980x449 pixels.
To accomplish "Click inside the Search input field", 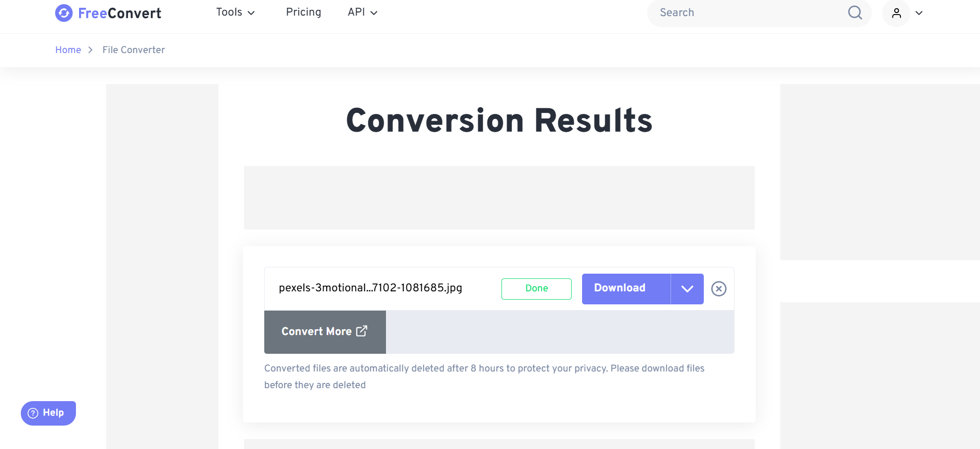I will (x=728, y=12).
